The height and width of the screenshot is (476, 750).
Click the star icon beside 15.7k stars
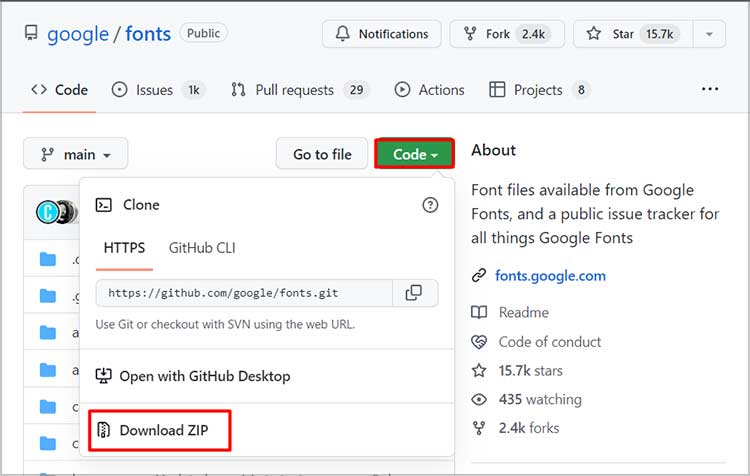[x=479, y=371]
